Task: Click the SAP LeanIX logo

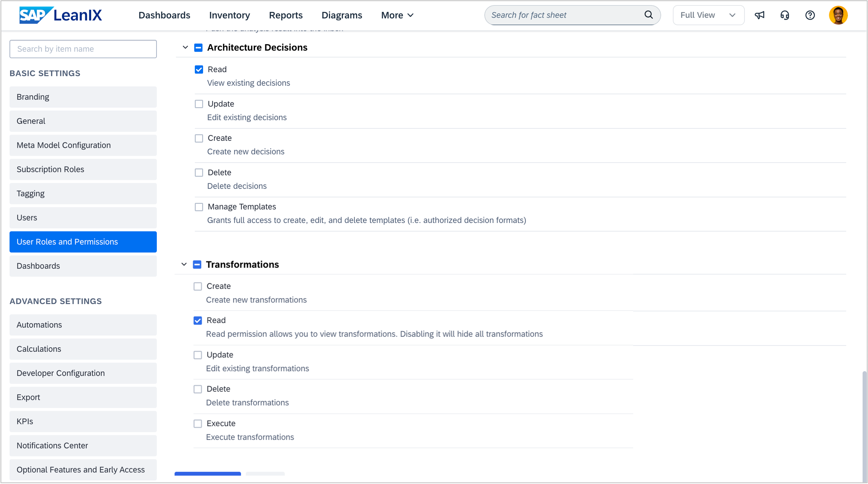Action: pyautogui.click(x=61, y=15)
